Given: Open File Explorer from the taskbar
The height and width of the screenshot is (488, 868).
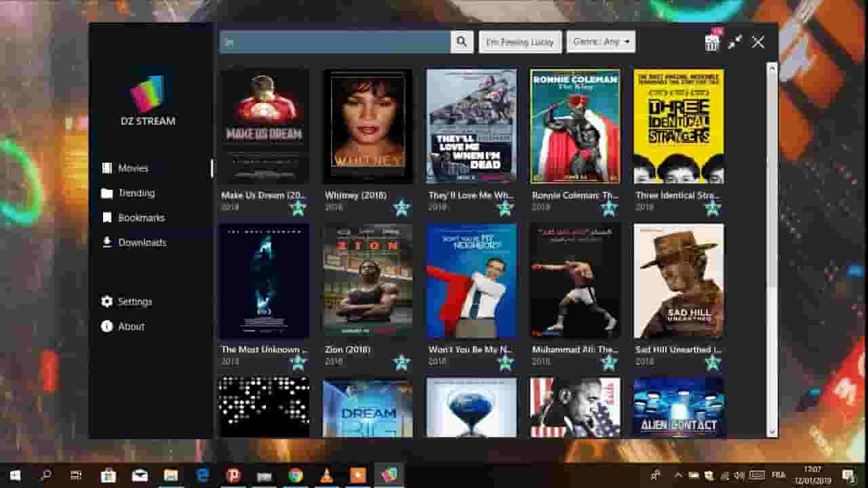Looking at the screenshot, I should [171, 475].
